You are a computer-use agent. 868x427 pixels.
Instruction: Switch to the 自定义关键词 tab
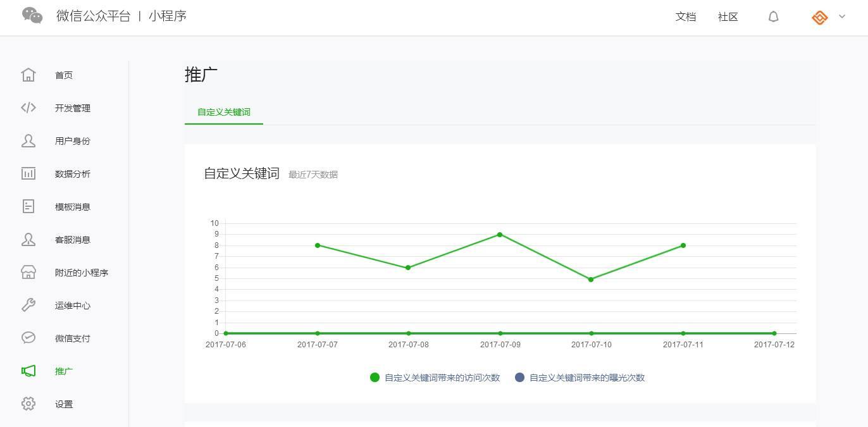224,112
